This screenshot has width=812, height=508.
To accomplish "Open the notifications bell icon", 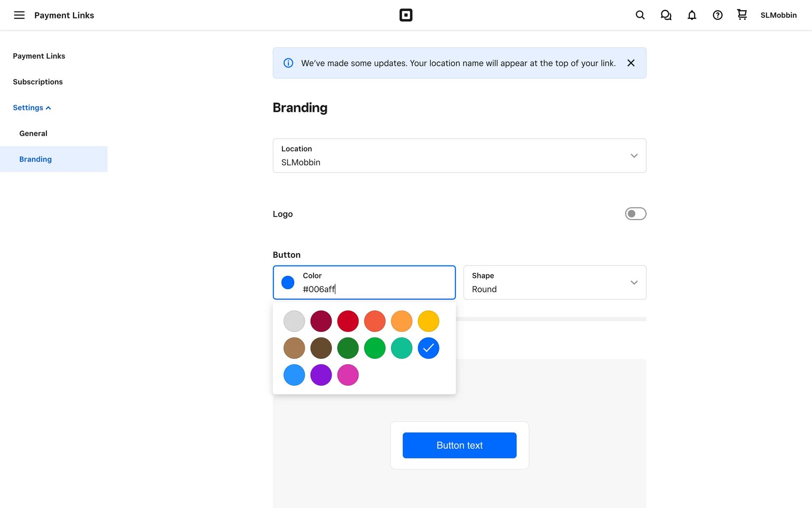I will tap(691, 15).
